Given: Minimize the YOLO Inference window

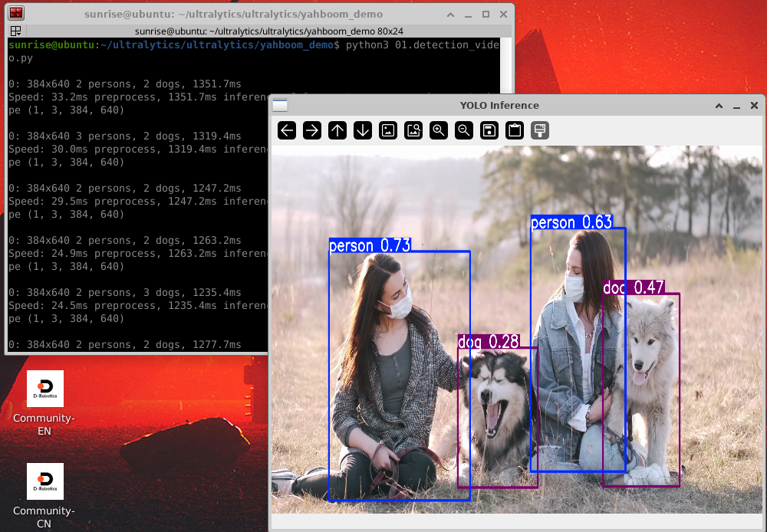Looking at the screenshot, I should click(x=736, y=106).
